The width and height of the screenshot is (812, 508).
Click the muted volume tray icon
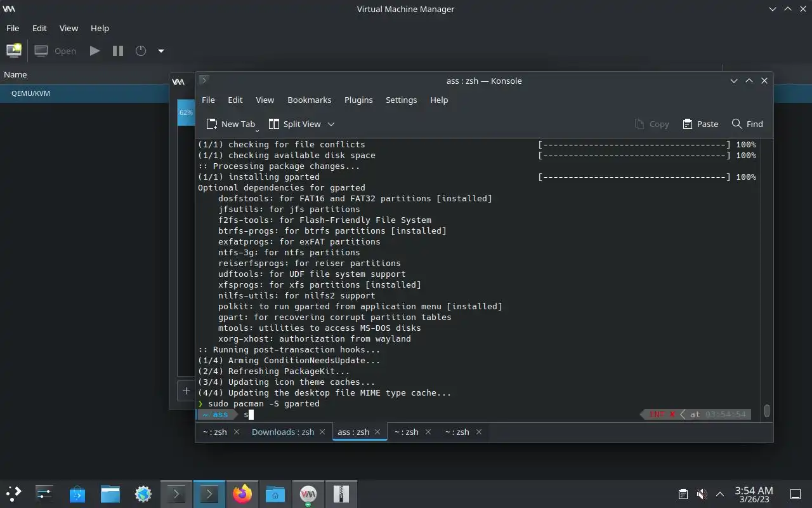(702, 494)
